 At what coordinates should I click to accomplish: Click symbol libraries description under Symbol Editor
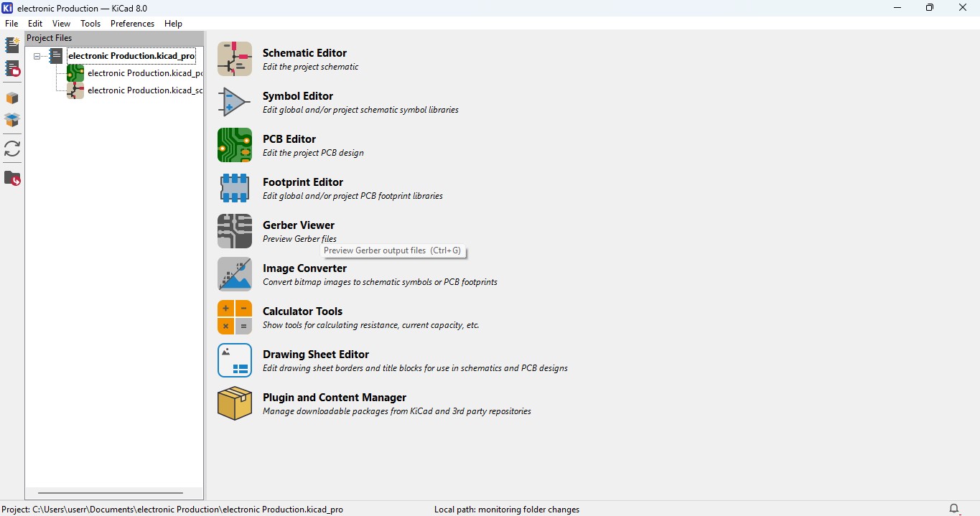click(x=360, y=110)
